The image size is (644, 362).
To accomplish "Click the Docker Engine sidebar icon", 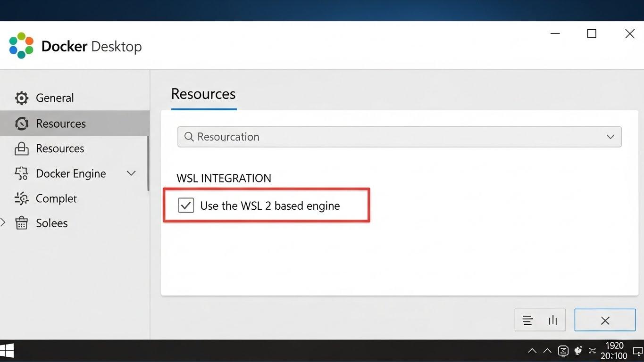I will click(20, 173).
